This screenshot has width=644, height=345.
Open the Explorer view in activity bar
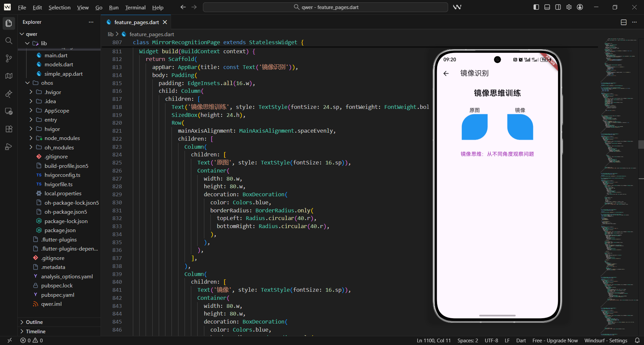coord(9,23)
